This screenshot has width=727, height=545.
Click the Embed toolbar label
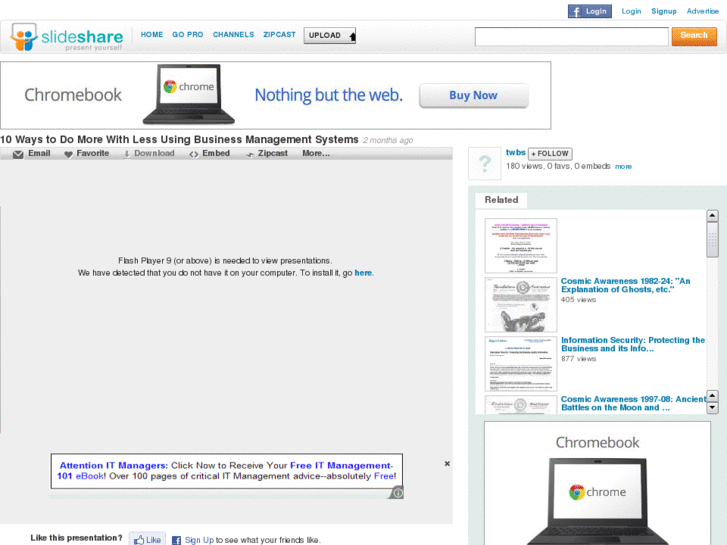(216, 154)
